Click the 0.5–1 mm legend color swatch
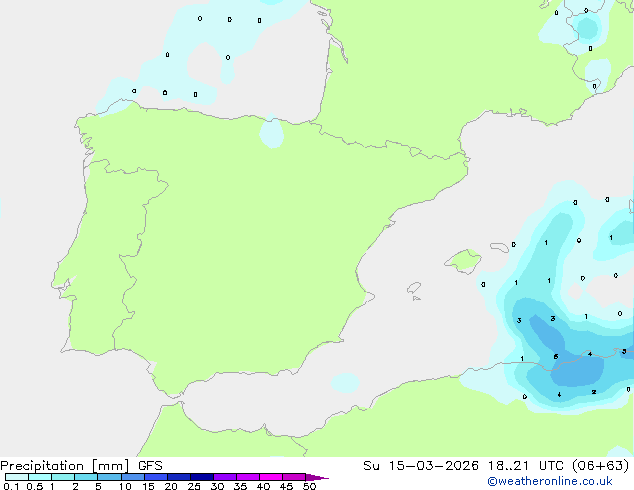Screen dimensions: 634x490 click(40, 477)
